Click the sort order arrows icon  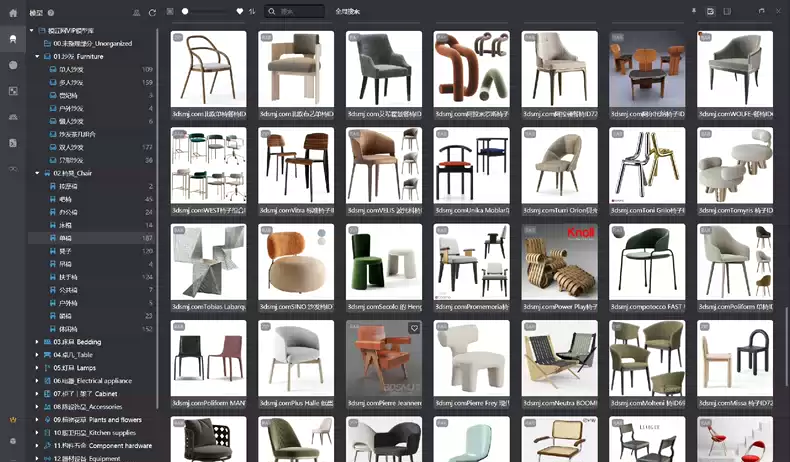[252, 11]
